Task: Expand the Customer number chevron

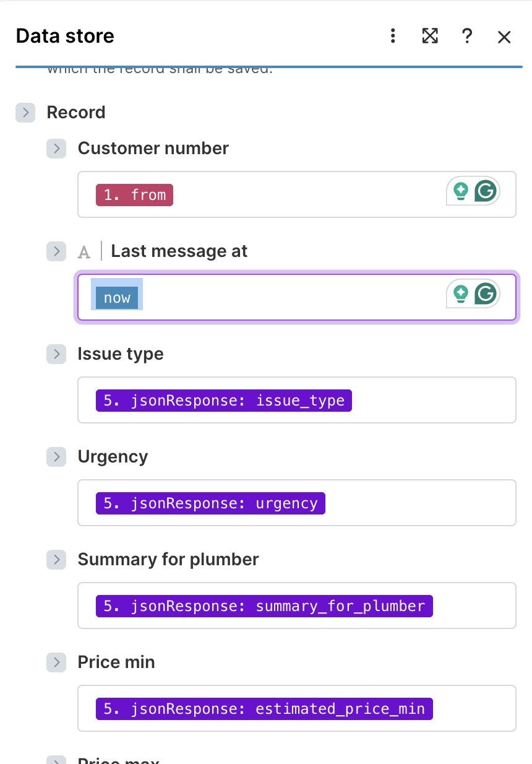Action: [x=56, y=149]
